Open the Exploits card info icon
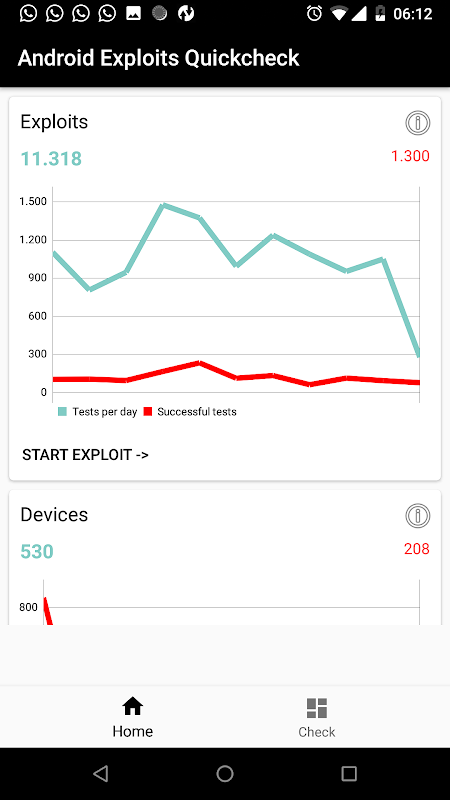The image size is (450, 800). (418, 123)
